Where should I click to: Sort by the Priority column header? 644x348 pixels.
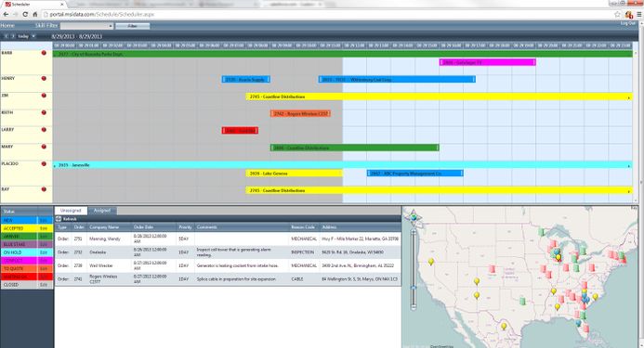[x=185, y=227]
